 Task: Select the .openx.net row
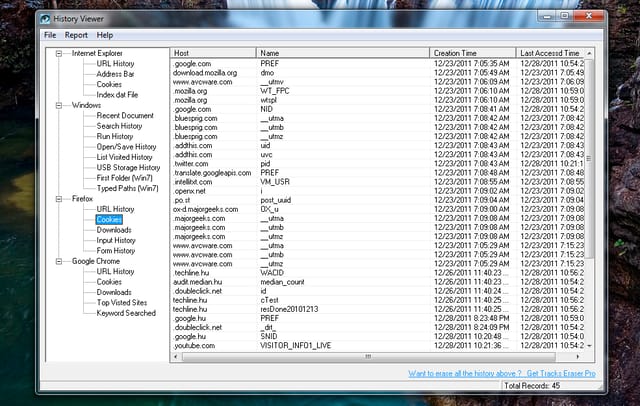(x=378, y=191)
